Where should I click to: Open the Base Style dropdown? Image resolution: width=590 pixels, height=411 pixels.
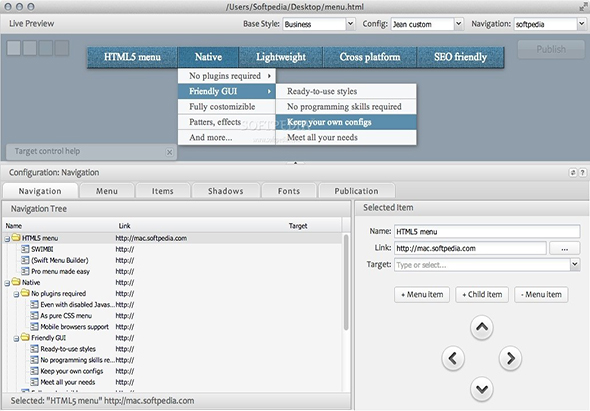tap(350, 24)
